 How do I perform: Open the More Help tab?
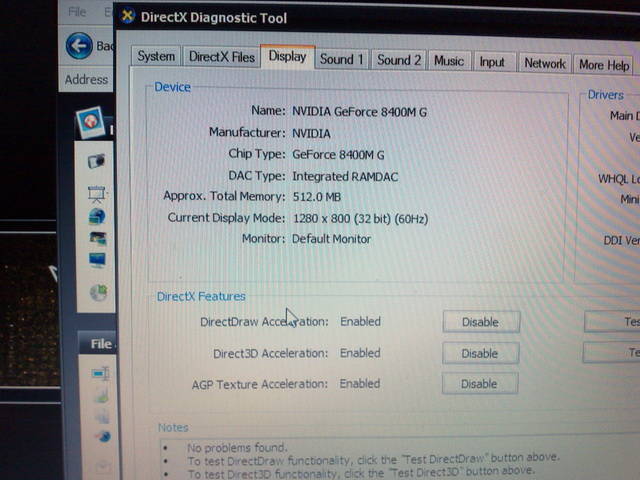tap(604, 65)
